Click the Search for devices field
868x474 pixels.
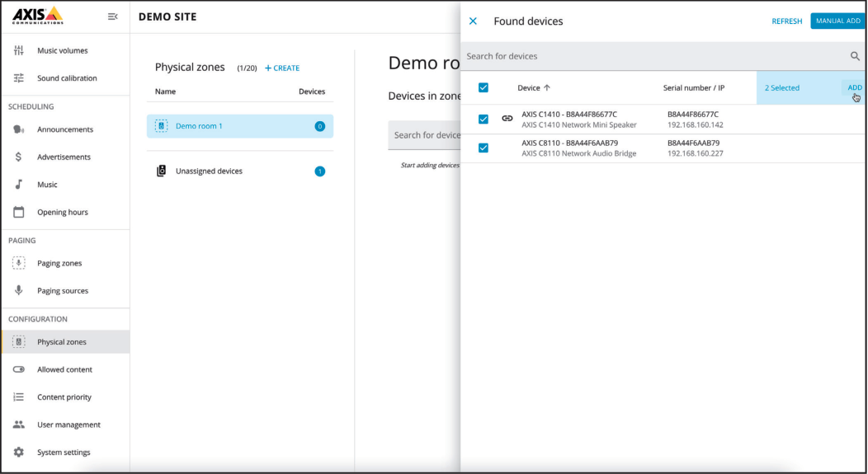pos(652,56)
